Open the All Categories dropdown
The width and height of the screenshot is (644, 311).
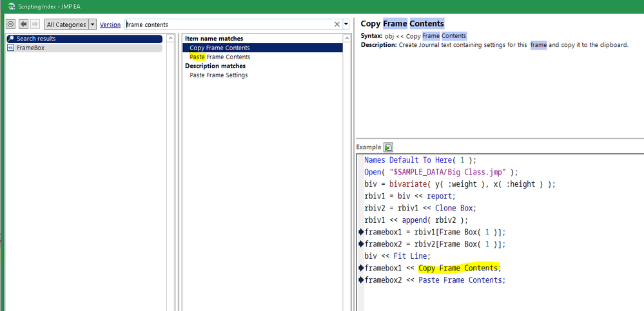click(70, 24)
